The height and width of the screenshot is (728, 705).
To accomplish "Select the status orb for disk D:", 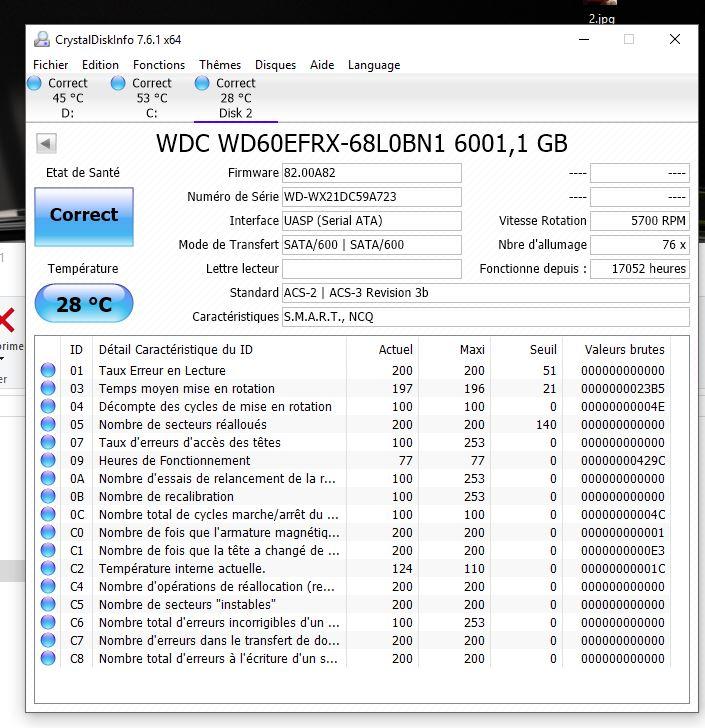I will 35,84.
